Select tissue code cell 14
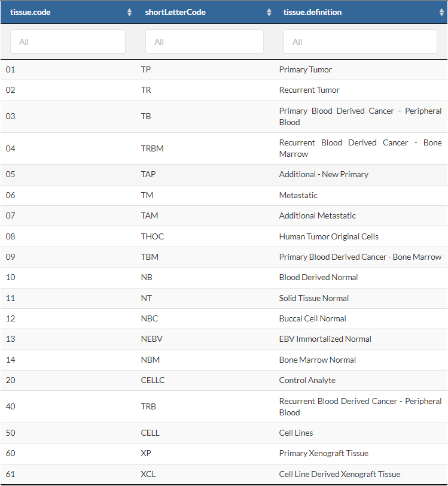This screenshot has width=448, height=486. pyautogui.click(x=10, y=360)
